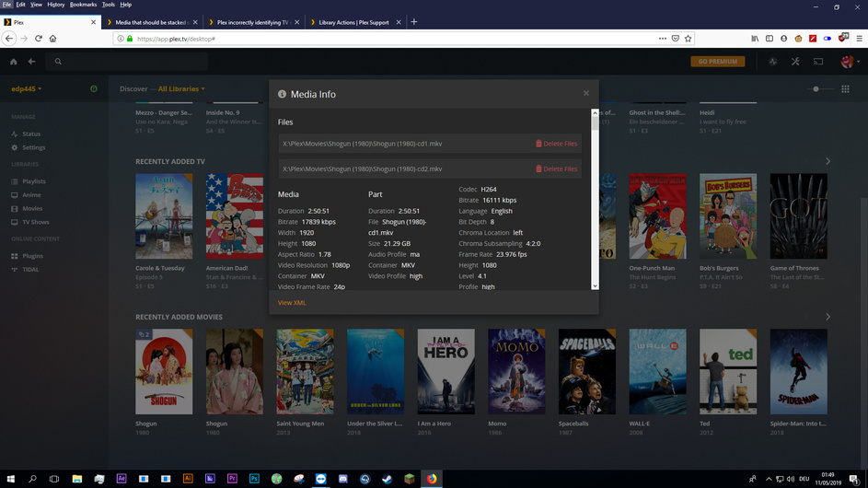Click the dialog scrollbar down arrow

[596, 285]
